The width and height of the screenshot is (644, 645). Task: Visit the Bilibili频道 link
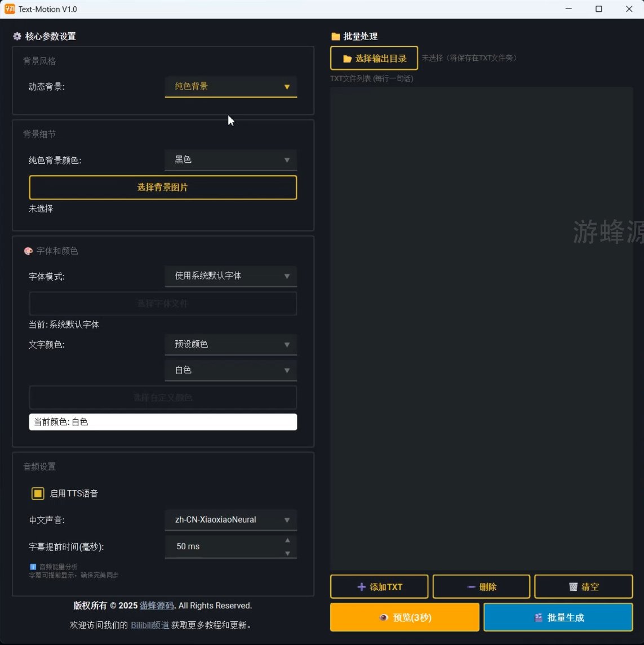tap(150, 625)
